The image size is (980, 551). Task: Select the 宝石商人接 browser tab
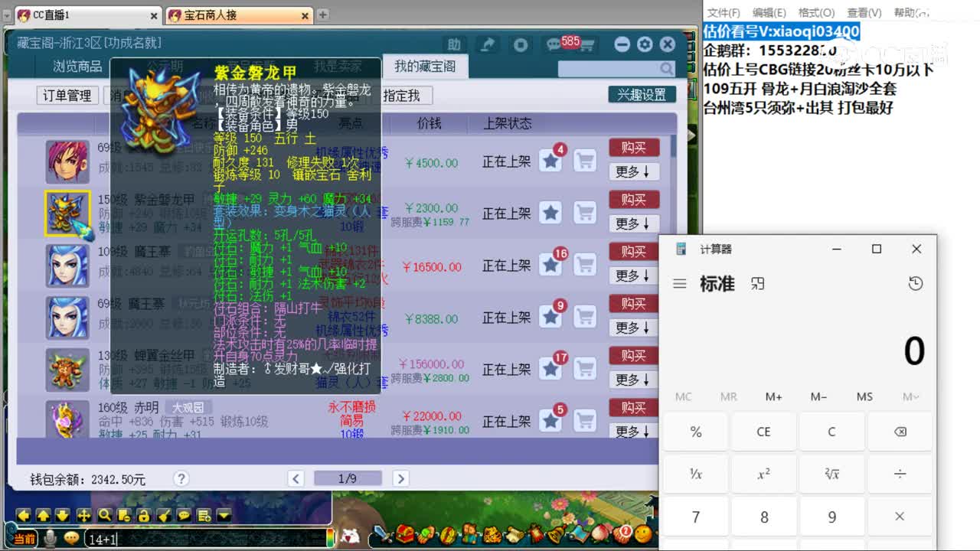(x=240, y=15)
